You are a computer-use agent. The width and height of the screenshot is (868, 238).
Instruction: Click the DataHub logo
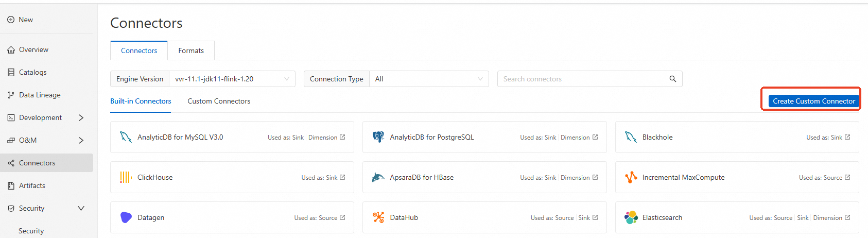[378, 217]
